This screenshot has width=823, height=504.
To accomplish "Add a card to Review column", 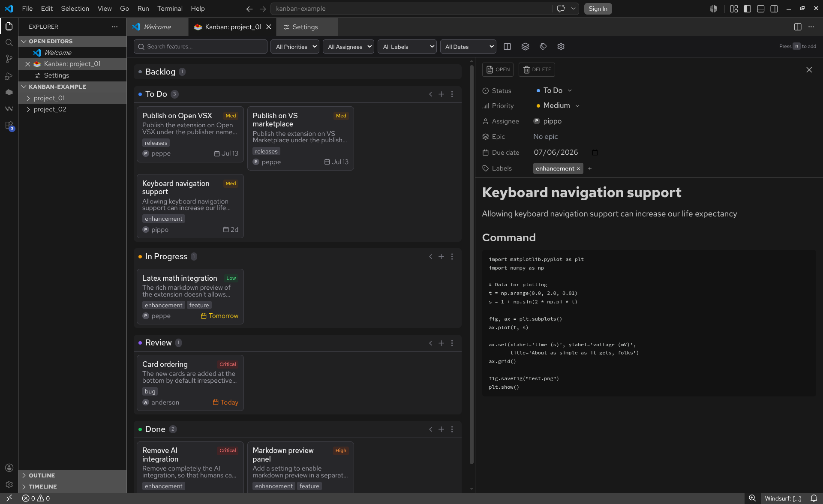I will (x=441, y=343).
